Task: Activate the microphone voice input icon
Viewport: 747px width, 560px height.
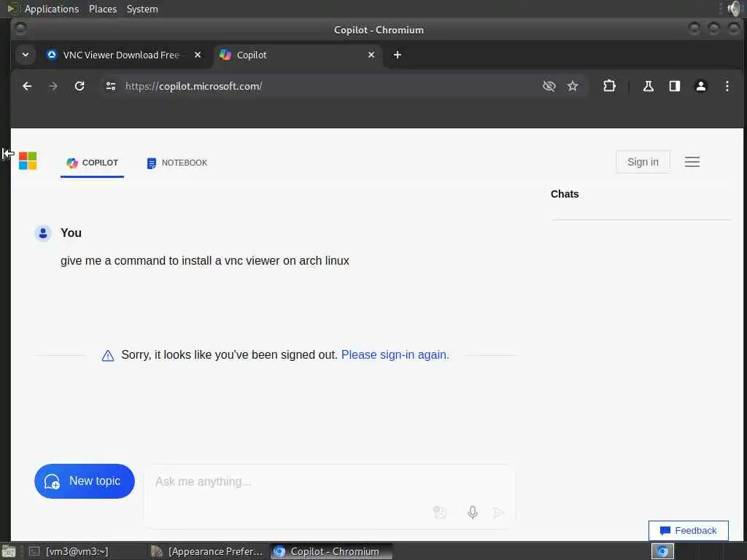Action: point(473,513)
